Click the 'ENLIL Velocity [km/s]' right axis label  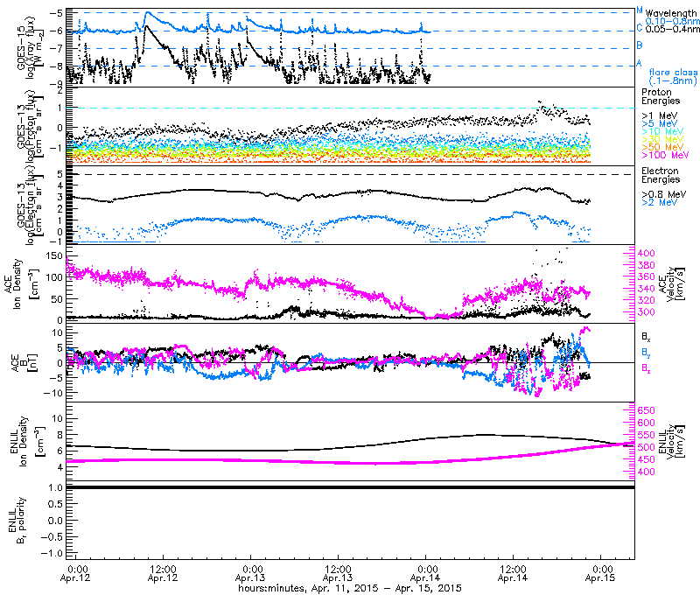(x=671, y=442)
